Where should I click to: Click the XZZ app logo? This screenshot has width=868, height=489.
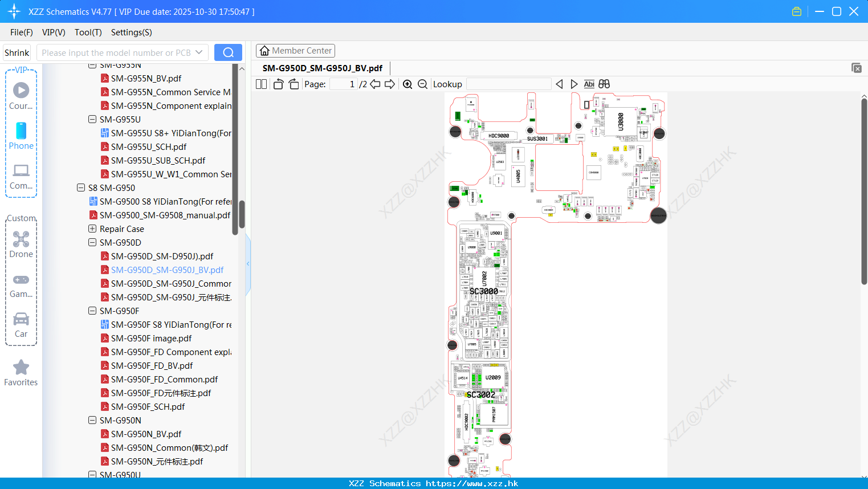pos(14,11)
